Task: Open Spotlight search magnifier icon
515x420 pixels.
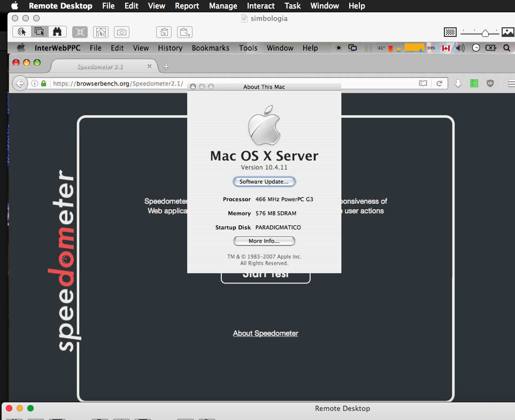Action: point(507,48)
